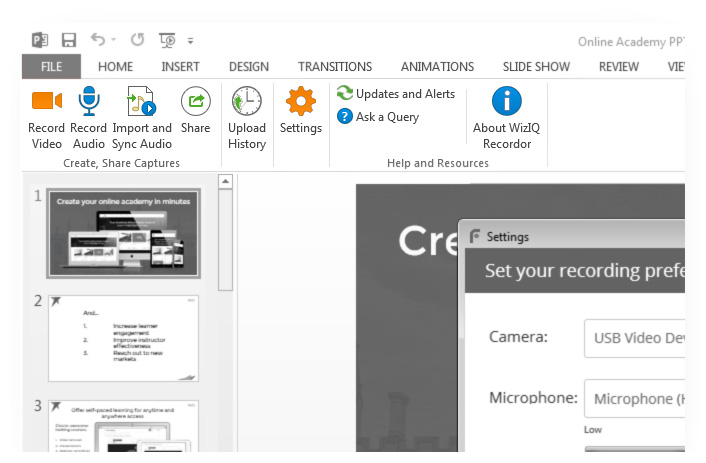Click the Record Video camera icon
706x463 pixels.
pyautogui.click(x=46, y=101)
